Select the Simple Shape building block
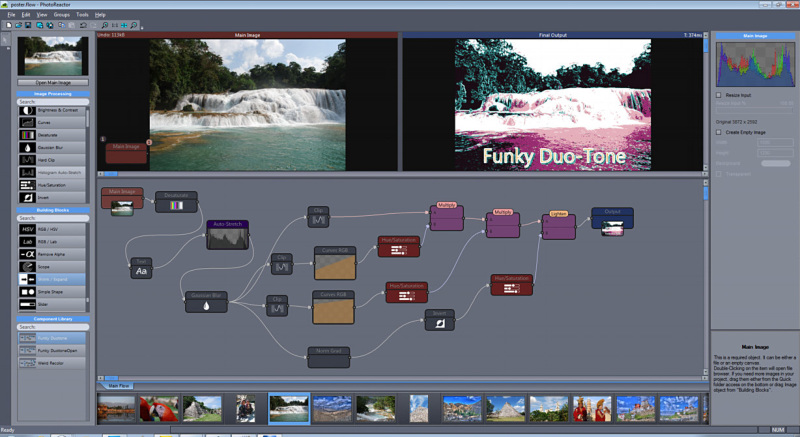This screenshot has height=437, width=800. [52, 292]
